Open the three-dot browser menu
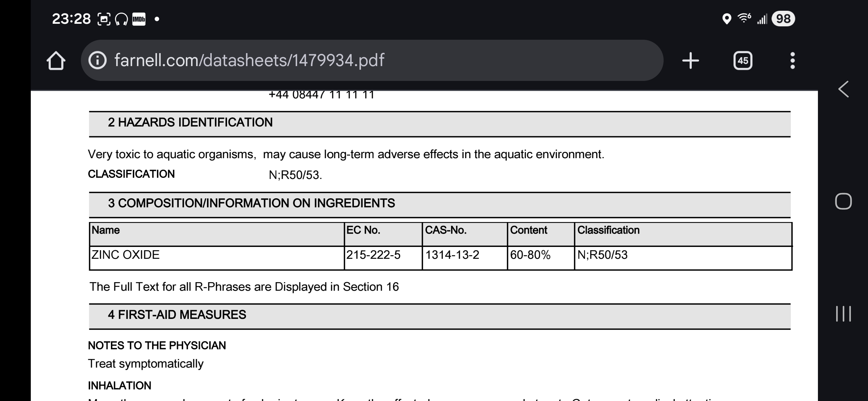This screenshot has height=401, width=868. point(792,61)
